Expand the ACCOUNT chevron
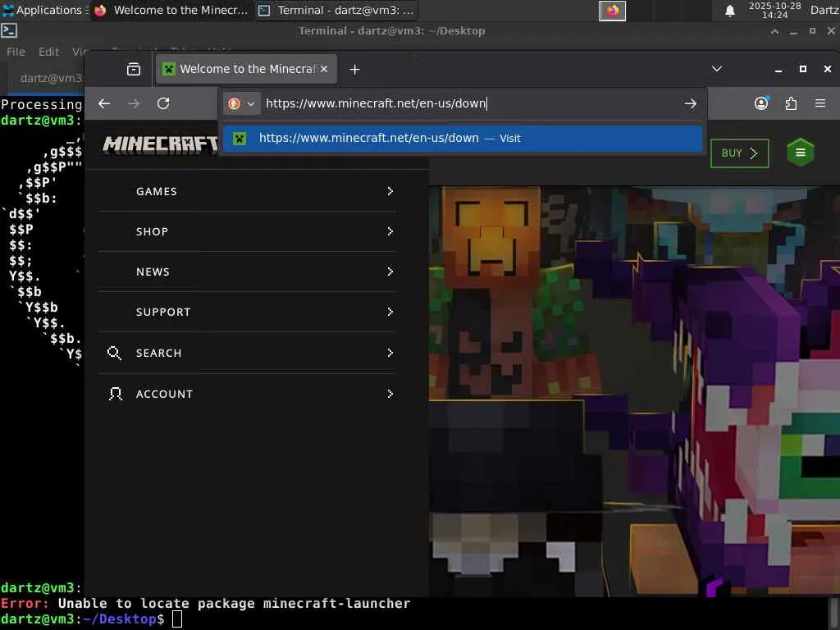Image resolution: width=840 pixels, height=630 pixels. (x=390, y=394)
